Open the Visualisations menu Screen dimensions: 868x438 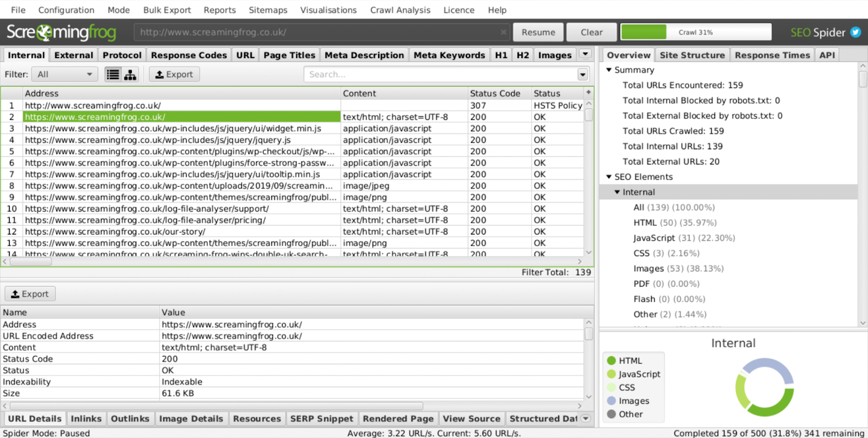(329, 10)
